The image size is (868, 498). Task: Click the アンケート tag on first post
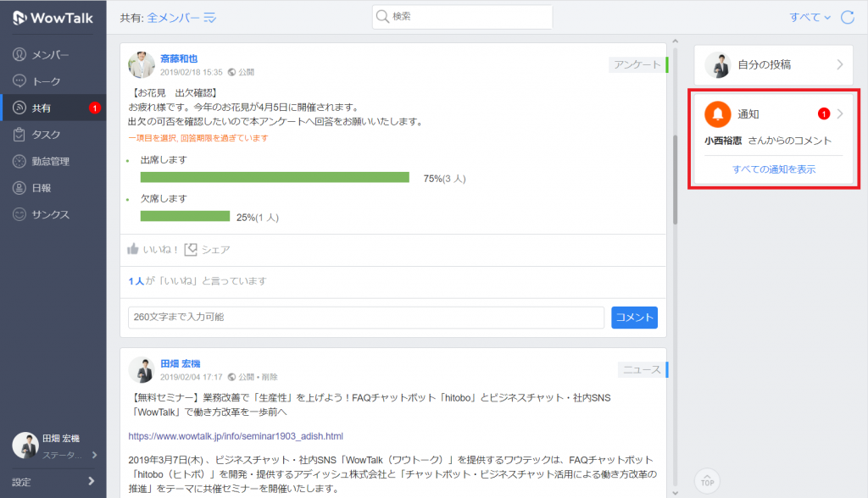click(637, 64)
